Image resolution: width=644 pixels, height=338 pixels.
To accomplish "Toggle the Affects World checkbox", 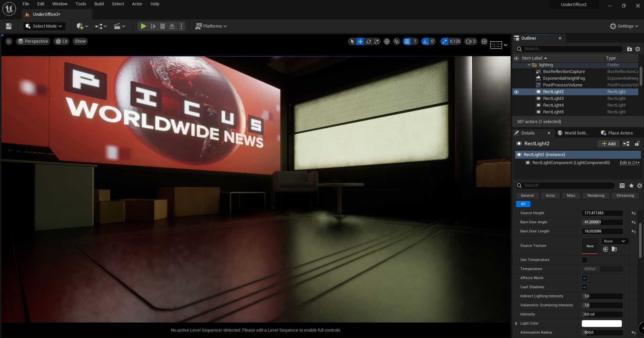I will tap(585, 278).
